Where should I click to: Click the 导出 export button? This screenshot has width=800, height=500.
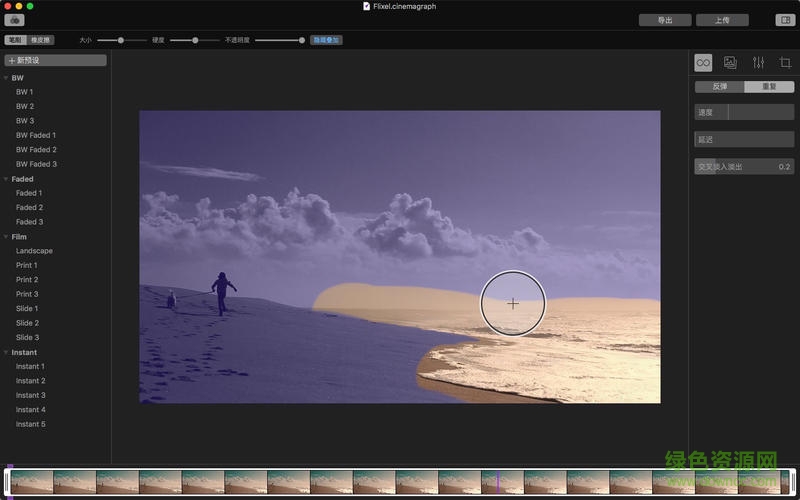coord(665,20)
